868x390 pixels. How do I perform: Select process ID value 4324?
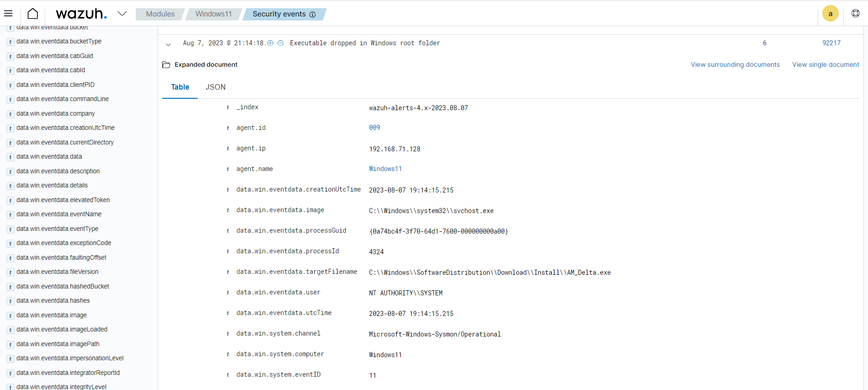376,252
